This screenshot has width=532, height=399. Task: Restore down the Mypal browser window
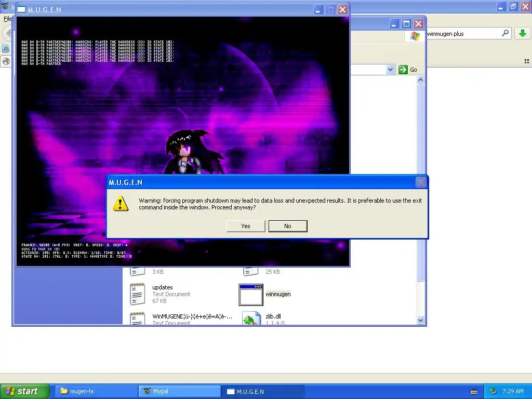pos(514,6)
